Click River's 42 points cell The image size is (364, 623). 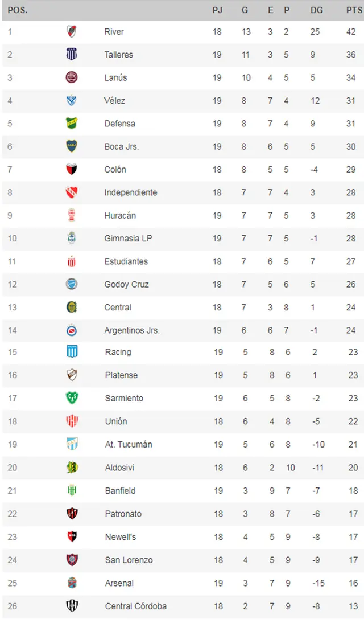pyautogui.click(x=351, y=31)
